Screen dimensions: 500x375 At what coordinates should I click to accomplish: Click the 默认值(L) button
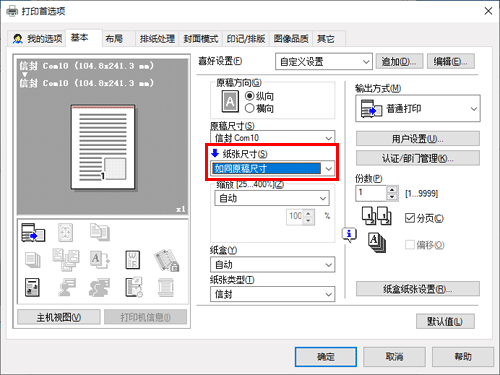tap(445, 321)
